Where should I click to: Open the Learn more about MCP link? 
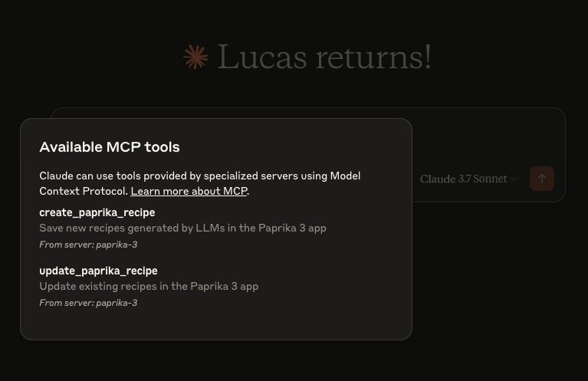pyautogui.click(x=189, y=191)
